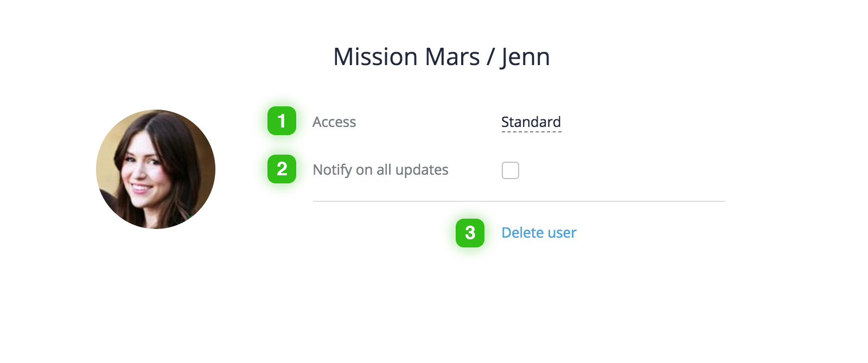Viewport: 868px width, 363px height.
Task: Remove Jenn via Delete user
Action: tap(539, 233)
